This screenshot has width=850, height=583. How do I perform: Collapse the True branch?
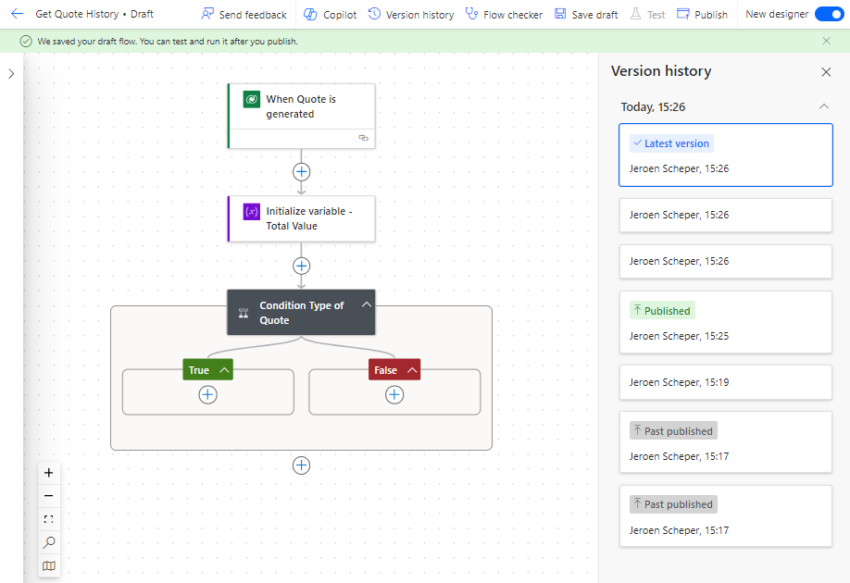pos(222,369)
